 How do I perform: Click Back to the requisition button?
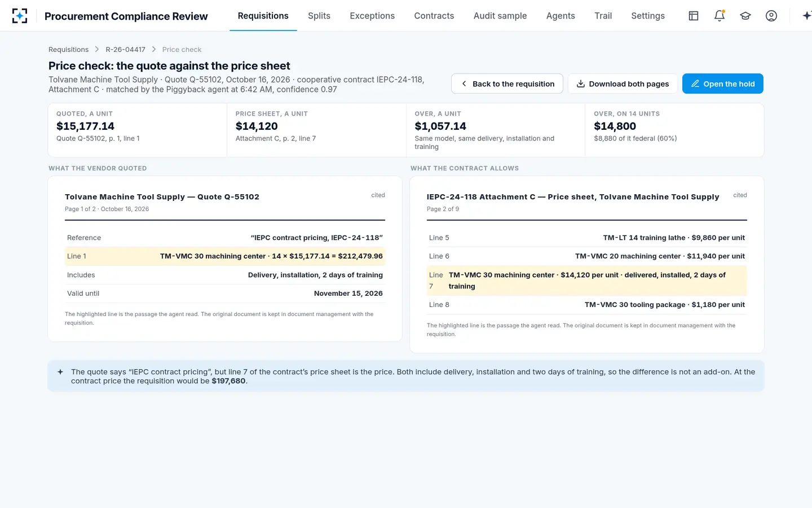click(x=507, y=84)
